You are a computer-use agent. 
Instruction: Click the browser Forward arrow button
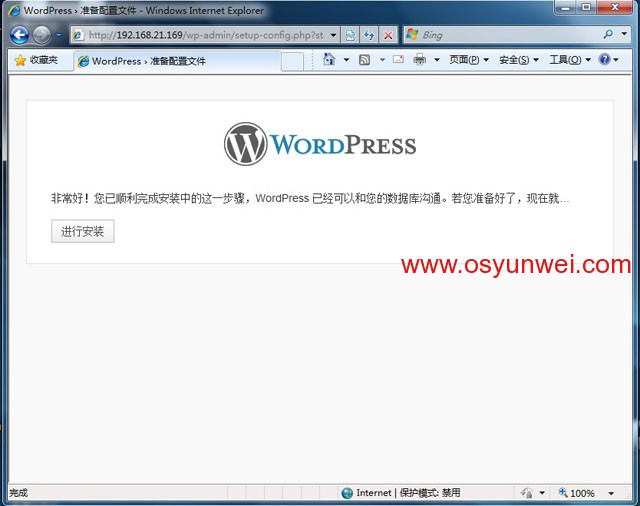click(42, 35)
